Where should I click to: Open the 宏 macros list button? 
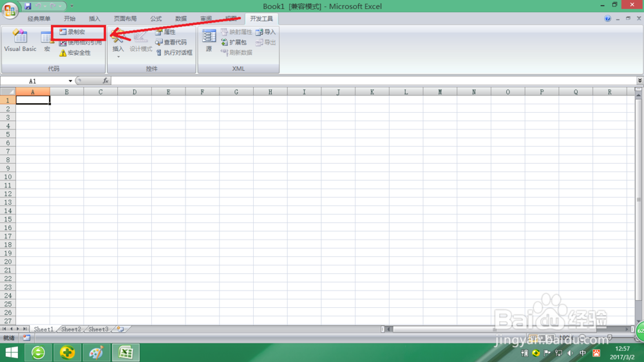click(x=47, y=41)
